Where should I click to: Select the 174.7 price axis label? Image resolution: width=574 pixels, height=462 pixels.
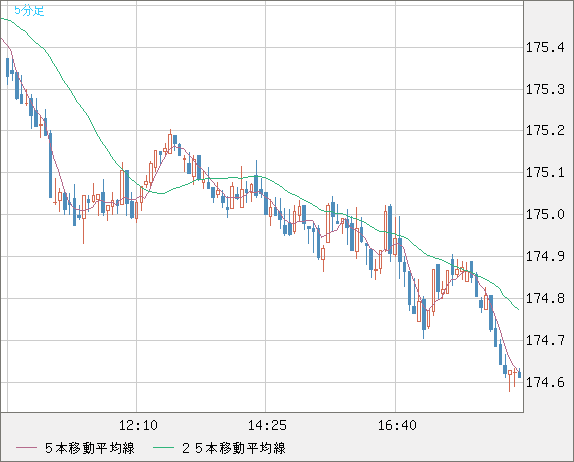[x=545, y=341]
